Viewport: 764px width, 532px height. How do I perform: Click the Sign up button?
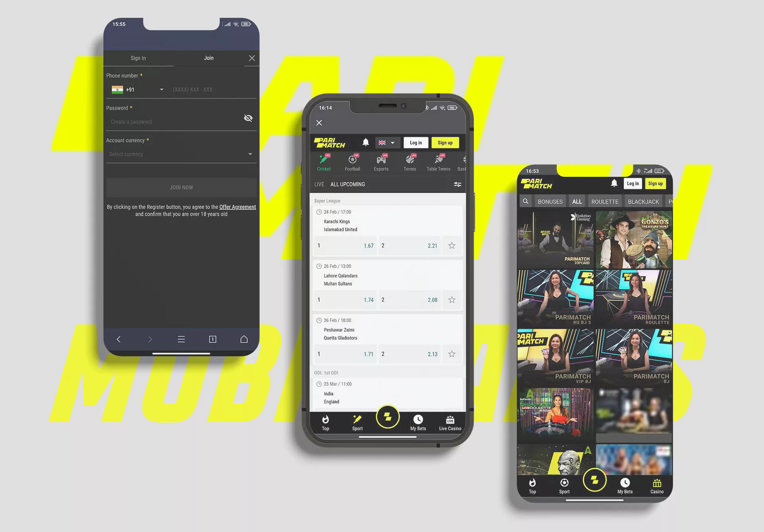click(445, 142)
